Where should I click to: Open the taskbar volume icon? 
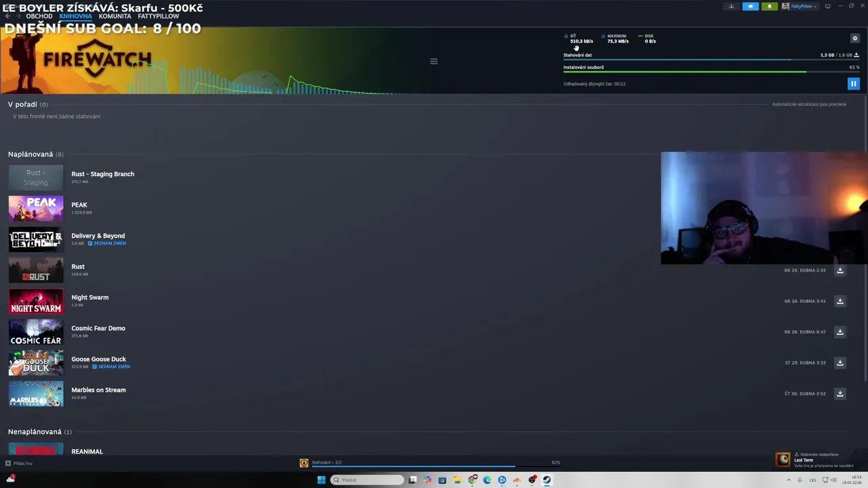[833, 480]
